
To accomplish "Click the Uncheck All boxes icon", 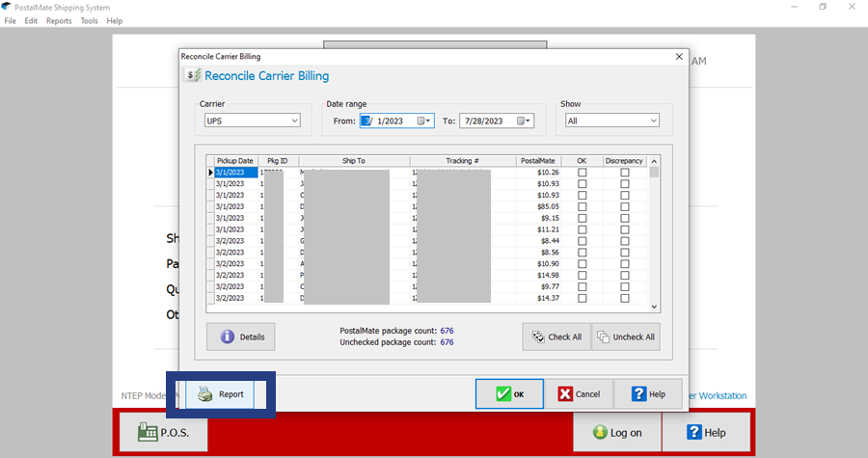I will coord(603,337).
